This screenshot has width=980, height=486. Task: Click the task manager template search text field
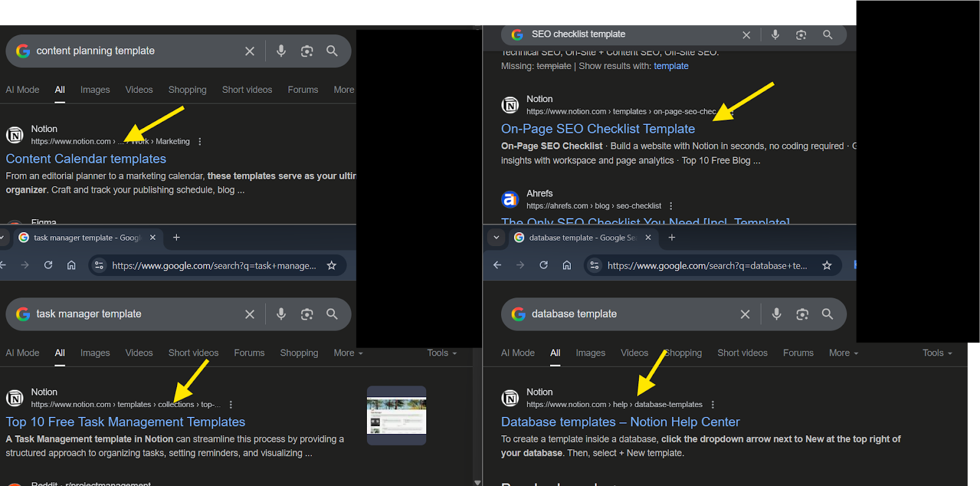tap(137, 314)
